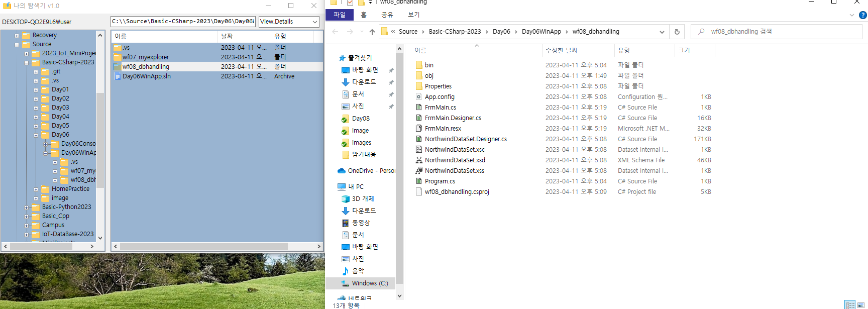This screenshot has height=309, width=868.
Task: Select the NorthwindDataSet.xsc file icon
Action: click(x=419, y=149)
